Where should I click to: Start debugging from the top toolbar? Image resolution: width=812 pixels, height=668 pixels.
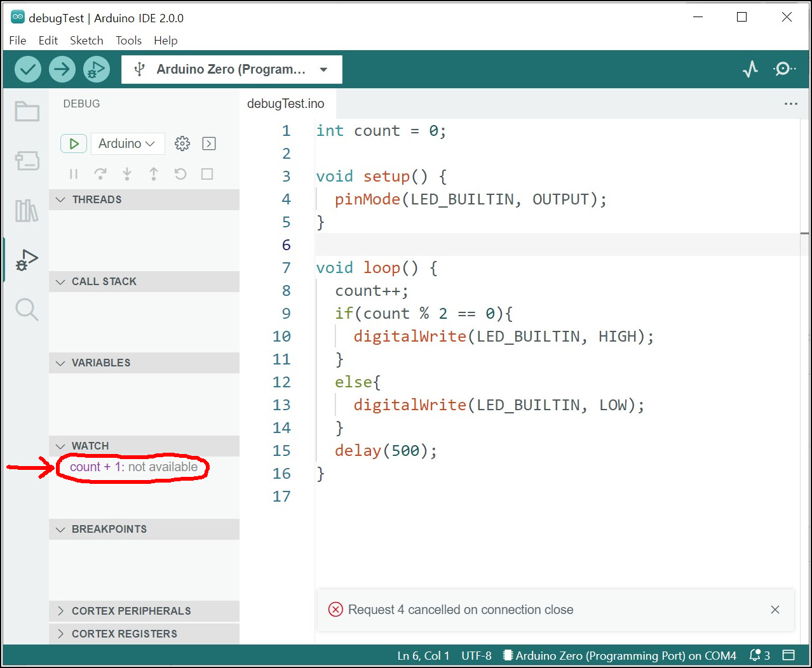coord(97,69)
